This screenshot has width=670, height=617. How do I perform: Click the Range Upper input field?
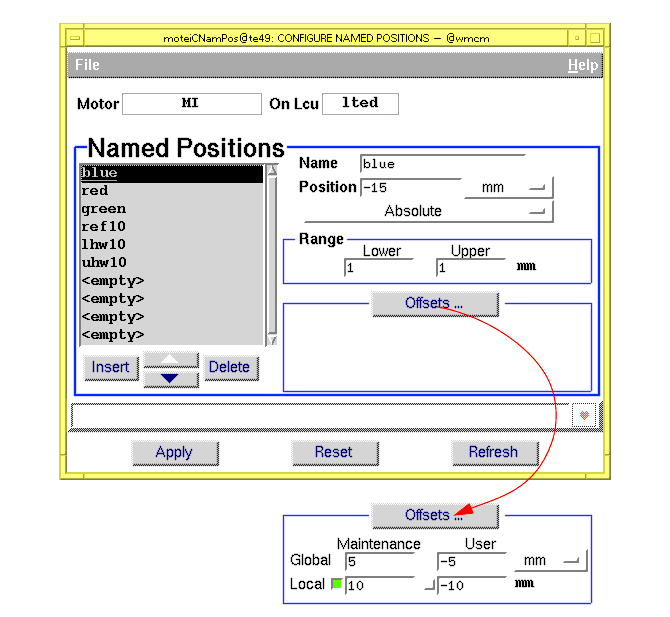coord(470,268)
